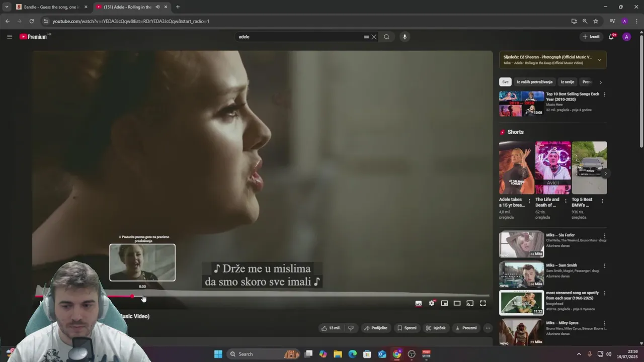Image resolution: width=644 pixels, height=362 pixels.
Task: Show more filter chips with arrow
Action: [600, 82]
